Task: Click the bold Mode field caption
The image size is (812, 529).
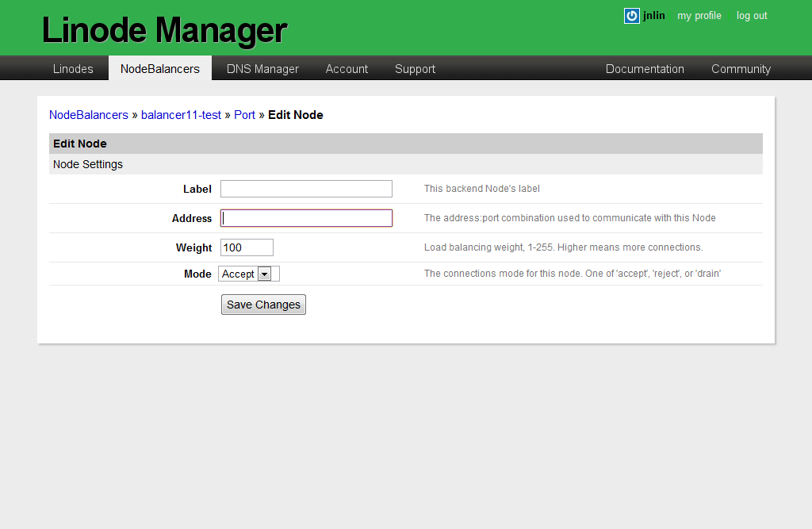Action: click(x=197, y=274)
